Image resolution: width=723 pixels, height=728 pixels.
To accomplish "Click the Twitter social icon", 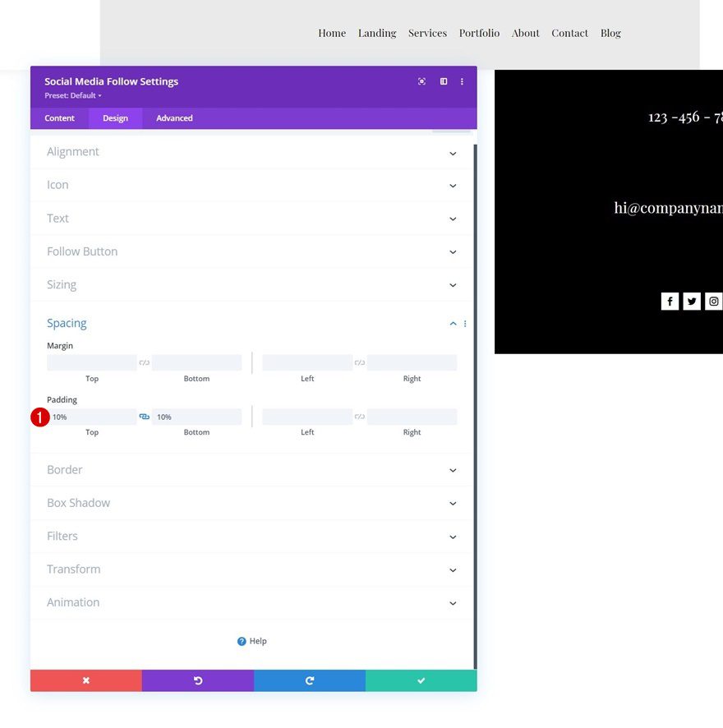I will (x=692, y=302).
